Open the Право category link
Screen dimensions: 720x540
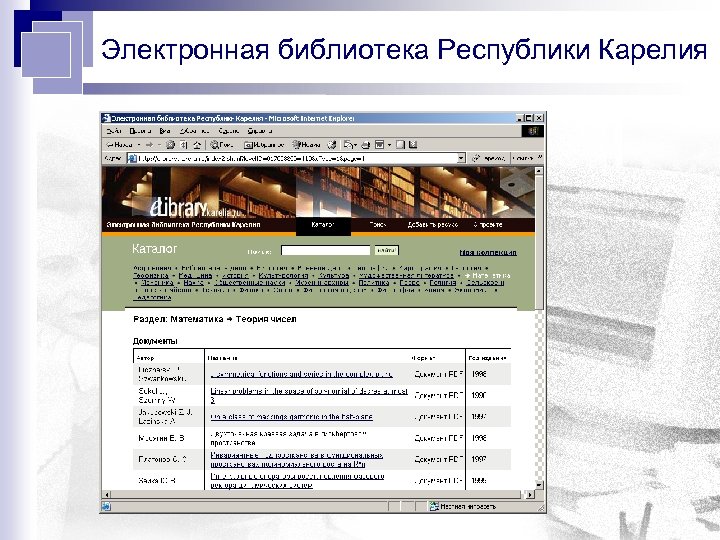[x=410, y=283]
